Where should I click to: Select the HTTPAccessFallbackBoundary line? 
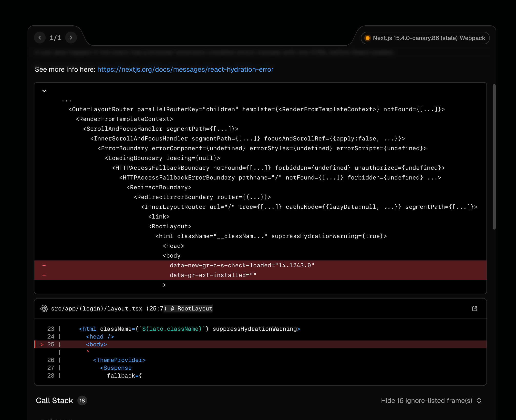[x=278, y=168]
